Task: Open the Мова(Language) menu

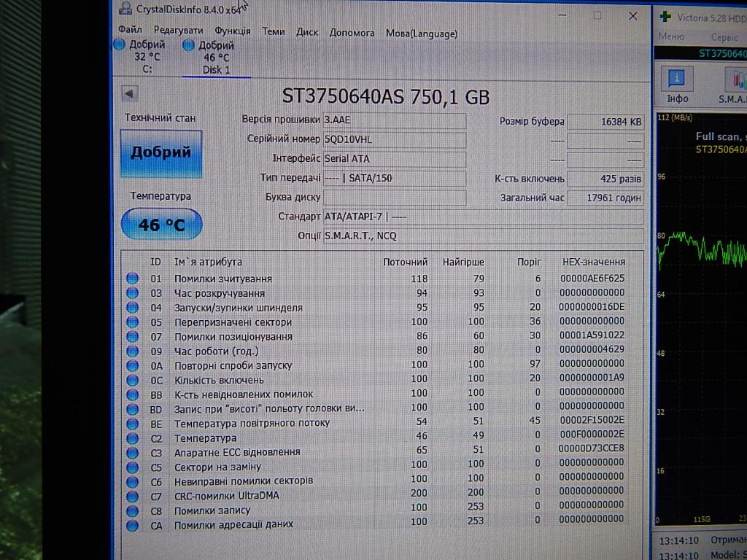Action: [422, 34]
